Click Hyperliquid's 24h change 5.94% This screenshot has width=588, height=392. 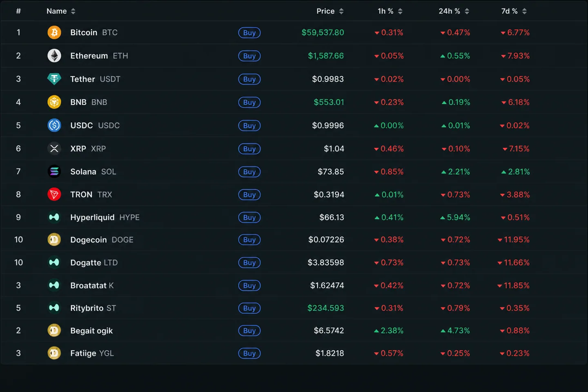(455, 217)
